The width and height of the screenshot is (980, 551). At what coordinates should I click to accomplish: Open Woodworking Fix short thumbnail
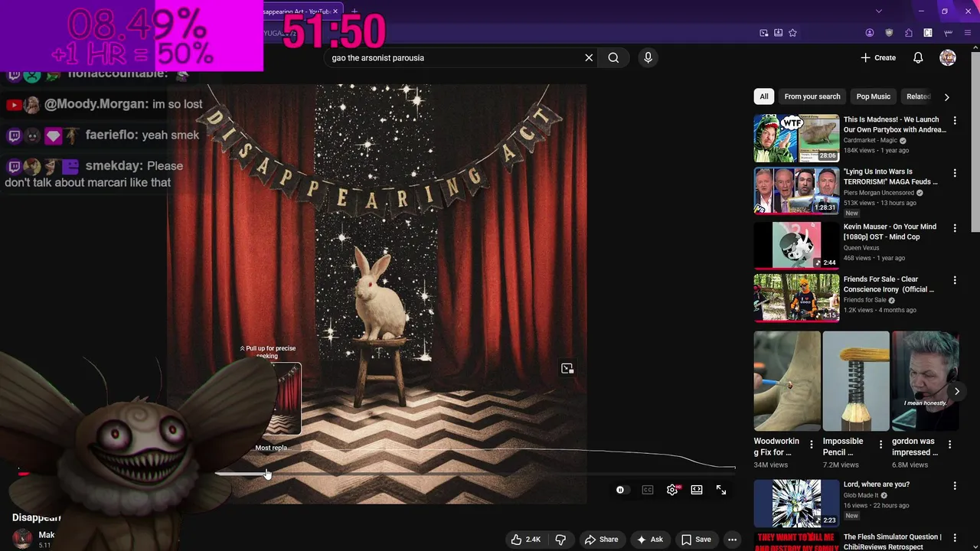click(x=787, y=381)
